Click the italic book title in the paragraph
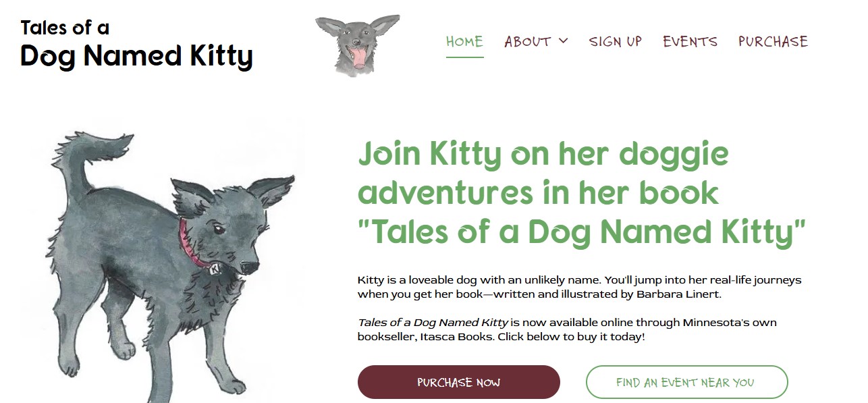This screenshot has width=868, height=403. pos(433,323)
